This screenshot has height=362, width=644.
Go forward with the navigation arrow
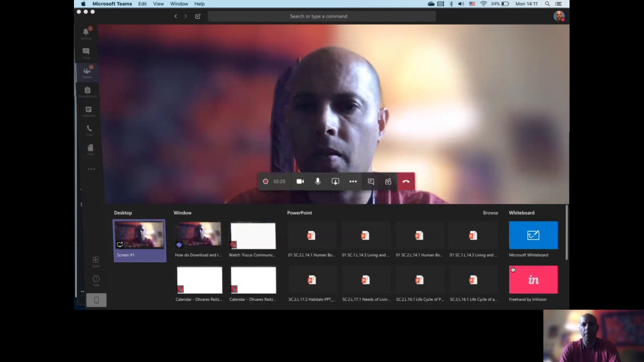(x=185, y=16)
